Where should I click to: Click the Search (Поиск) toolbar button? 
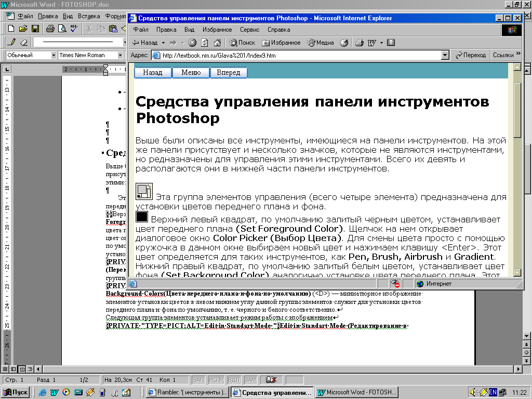242,43
